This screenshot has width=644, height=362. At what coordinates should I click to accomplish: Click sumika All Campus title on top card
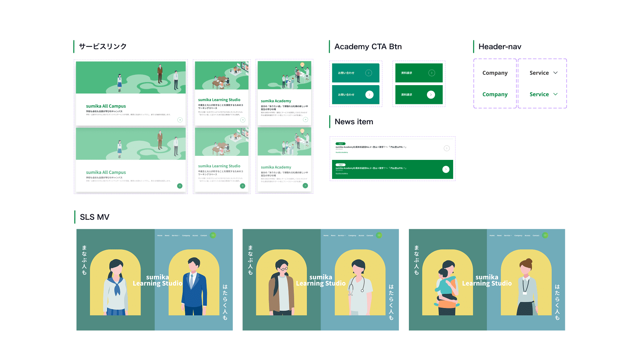106,106
